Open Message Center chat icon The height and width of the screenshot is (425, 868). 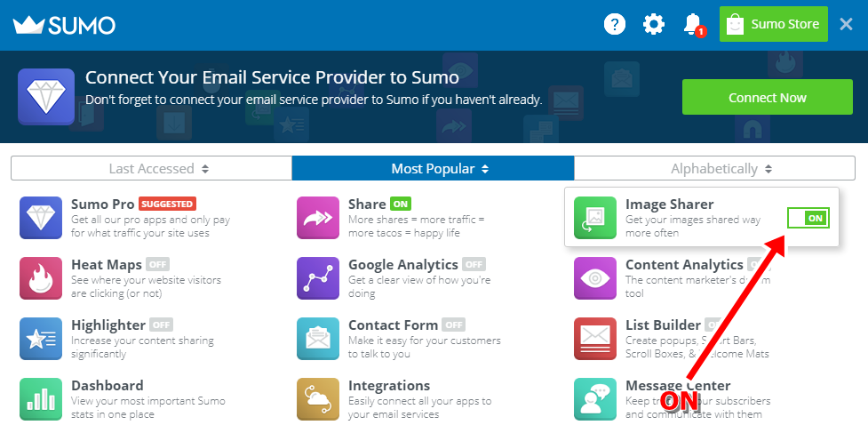click(595, 399)
